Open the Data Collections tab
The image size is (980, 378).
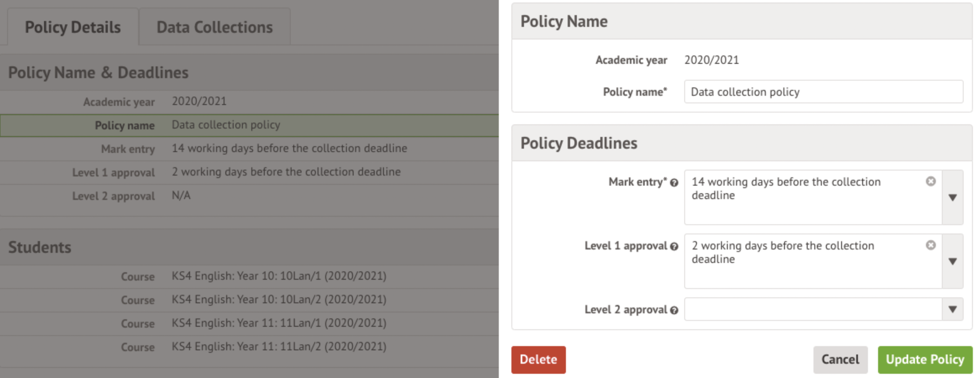(x=214, y=27)
